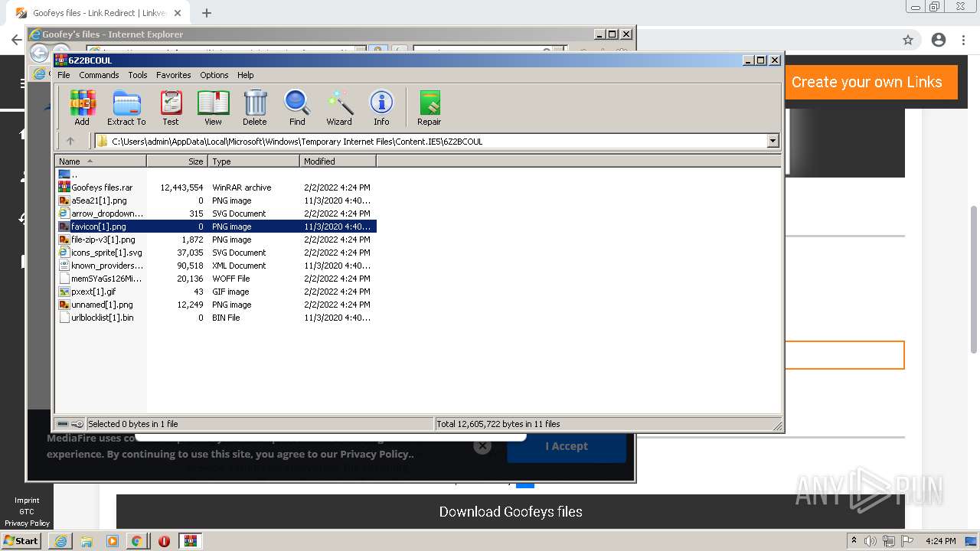
Task: Open the Favorites menu
Action: [174, 75]
